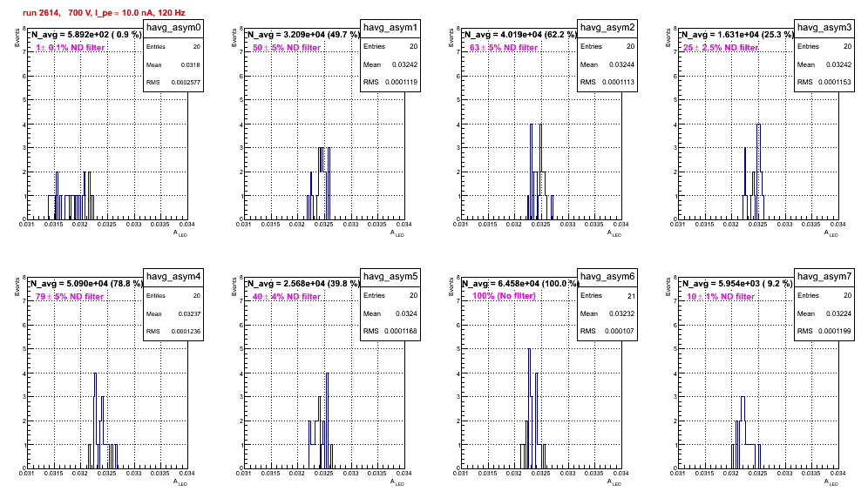Click Mean 0.0324 in havg_asym5 stats

click(x=390, y=313)
